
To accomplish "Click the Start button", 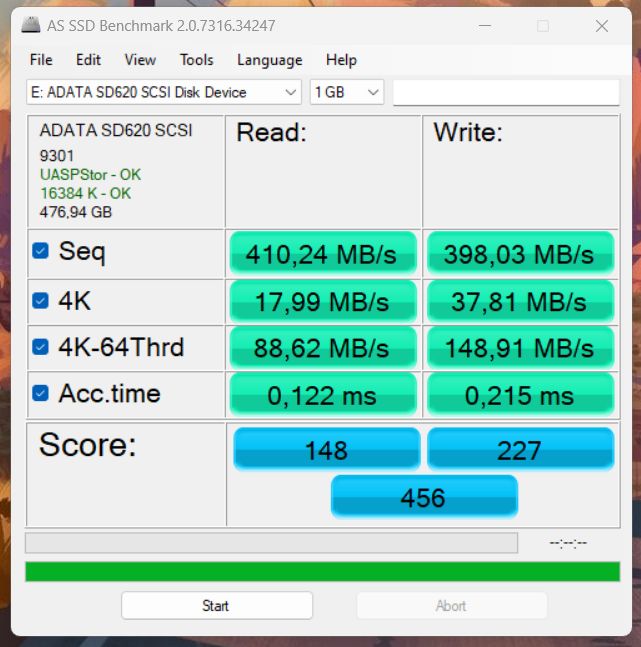I will (217, 605).
